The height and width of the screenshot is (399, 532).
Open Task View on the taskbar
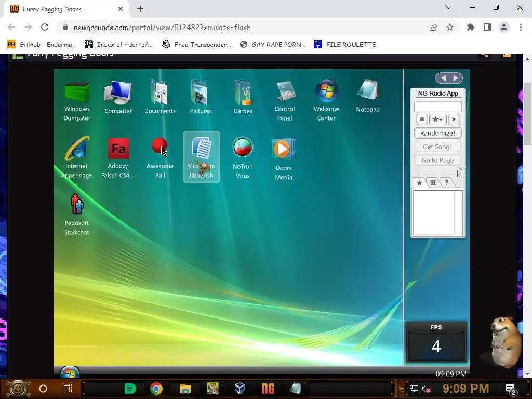pyautogui.click(x=68, y=389)
